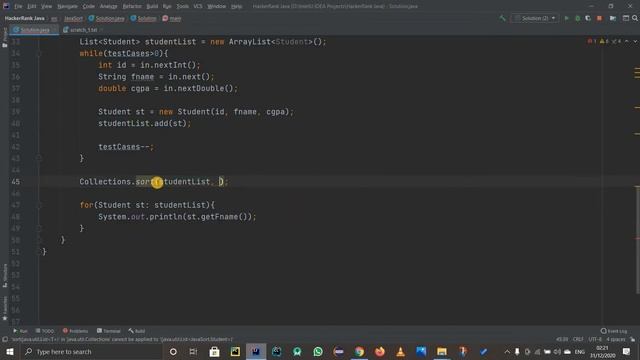Open the Code menu

[89, 7]
